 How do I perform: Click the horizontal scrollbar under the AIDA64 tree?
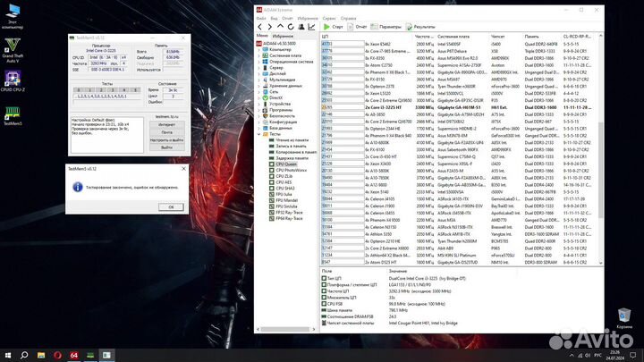285,329
